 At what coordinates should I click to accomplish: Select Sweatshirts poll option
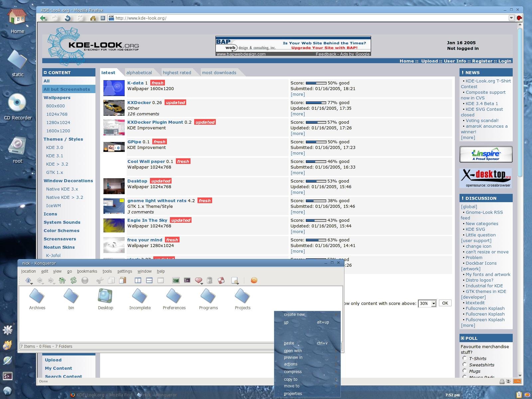click(x=465, y=364)
